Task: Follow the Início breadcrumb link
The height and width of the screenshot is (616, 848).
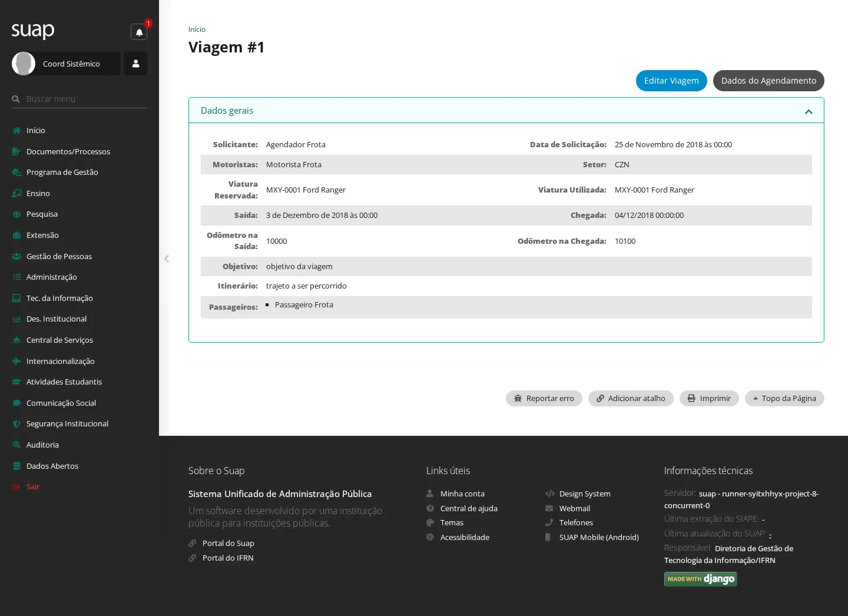Action: (x=197, y=29)
